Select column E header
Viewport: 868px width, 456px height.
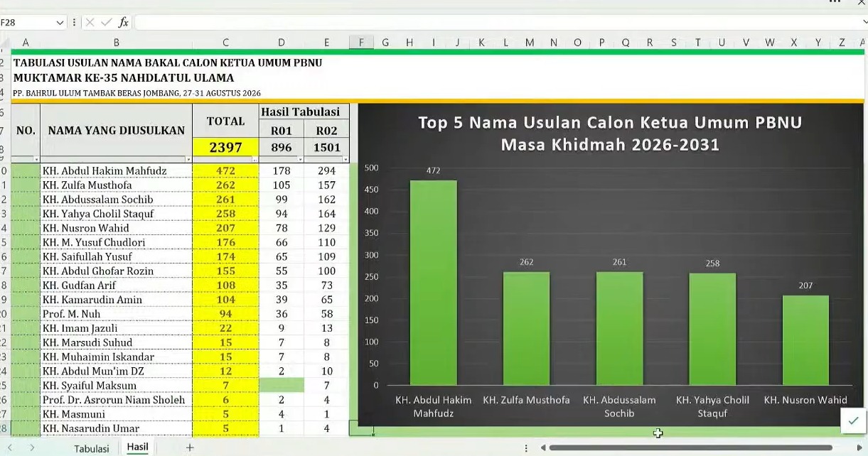[x=326, y=43]
